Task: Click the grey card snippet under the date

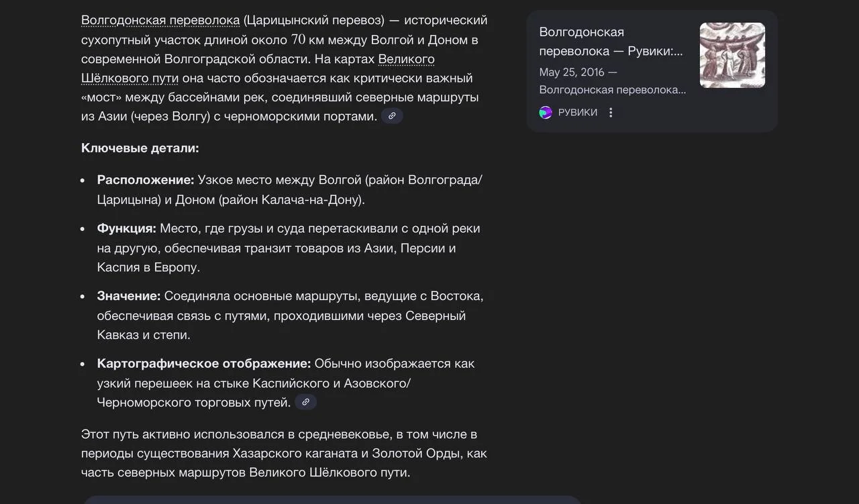Action: (612, 90)
